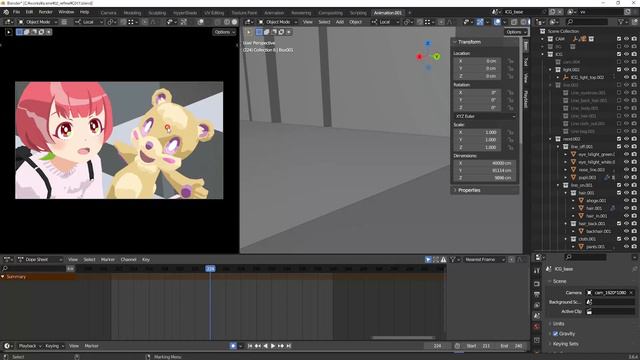Click the current frame marker 224
The height and width of the screenshot is (360, 640).
[210, 269]
